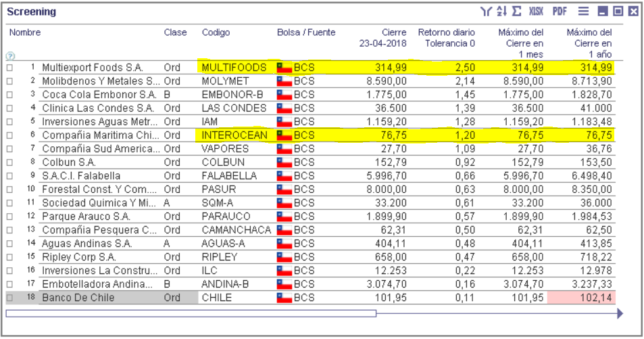Viewport: 644px width, 339px height.
Task: Click the horizontal scrollbar right arrow
Action: coord(620,314)
